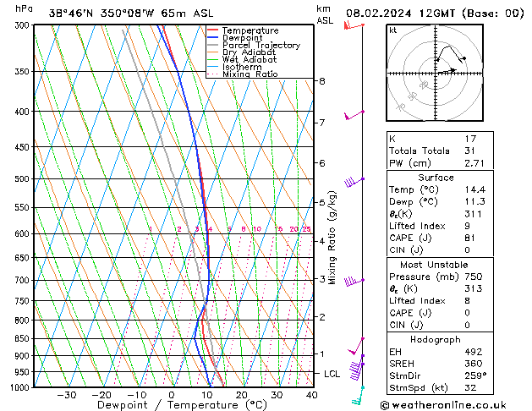
Task: Click the date '08.02.2024 12GMT' header
Action: coord(401,14)
